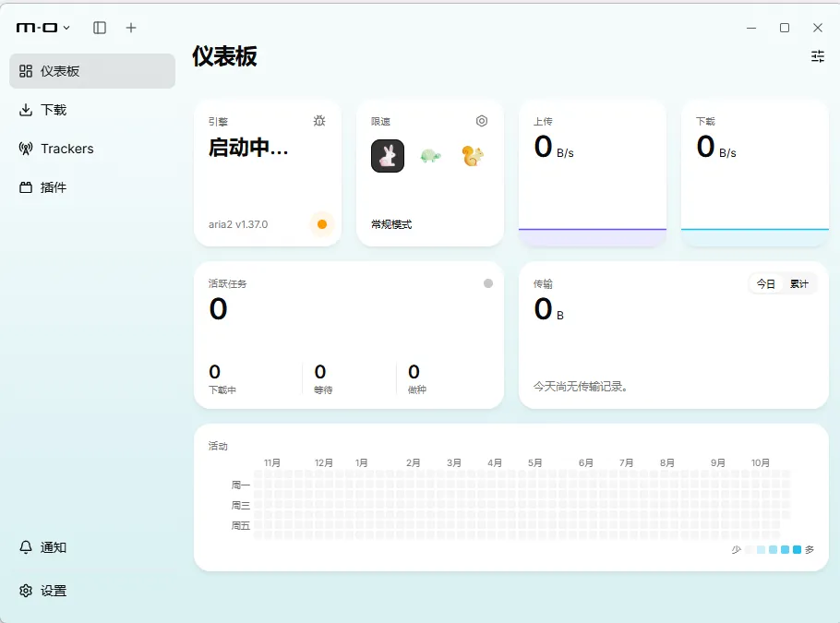The height and width of the screenshot is (623, 840).
Task: Open the m-o logo dropdown menu
Action: (x=42, y=28)
